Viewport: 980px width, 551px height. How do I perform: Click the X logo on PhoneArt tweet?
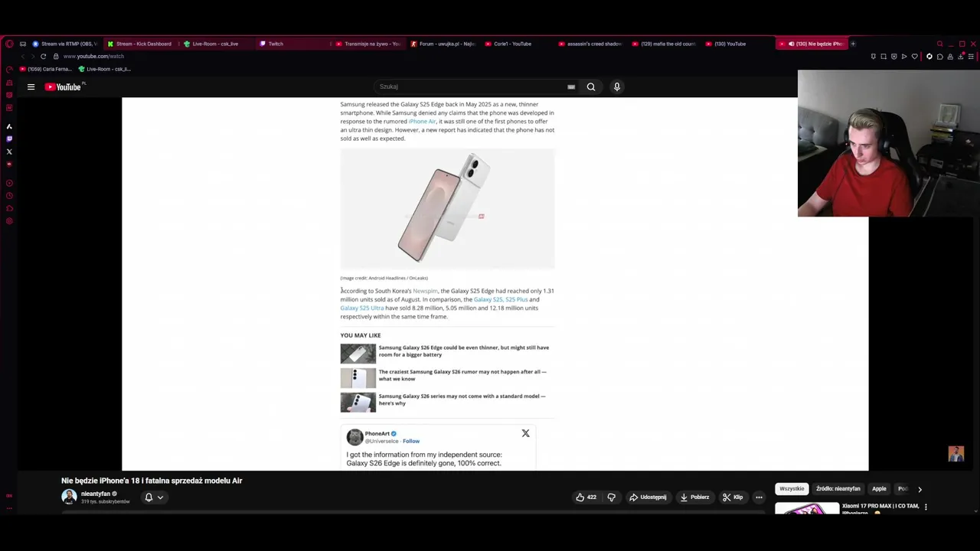525,434
